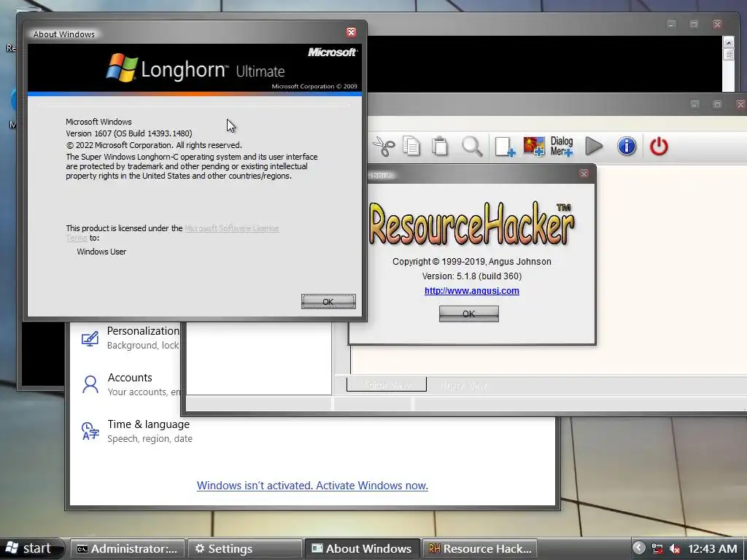This screenshot has width=747, height=560.
Task: Click the muted volume tray icon
Action: [674, 549]
